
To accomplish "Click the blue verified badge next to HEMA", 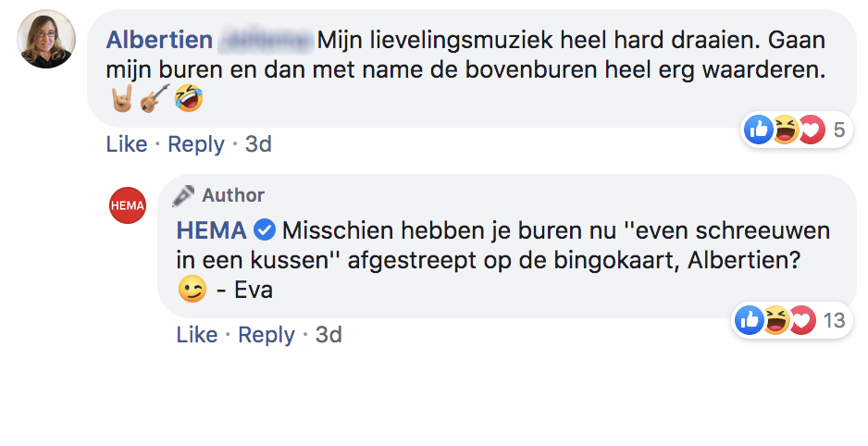I will coord(264,229).
